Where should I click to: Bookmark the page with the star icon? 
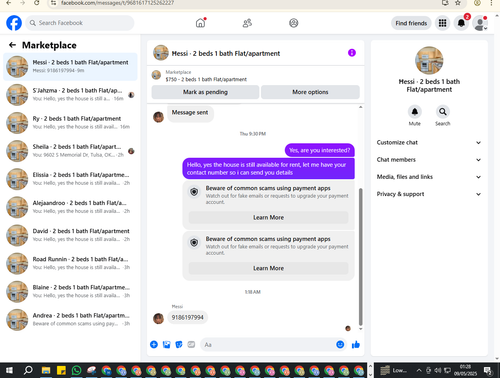pyautogui.click(x=458, y=3)
